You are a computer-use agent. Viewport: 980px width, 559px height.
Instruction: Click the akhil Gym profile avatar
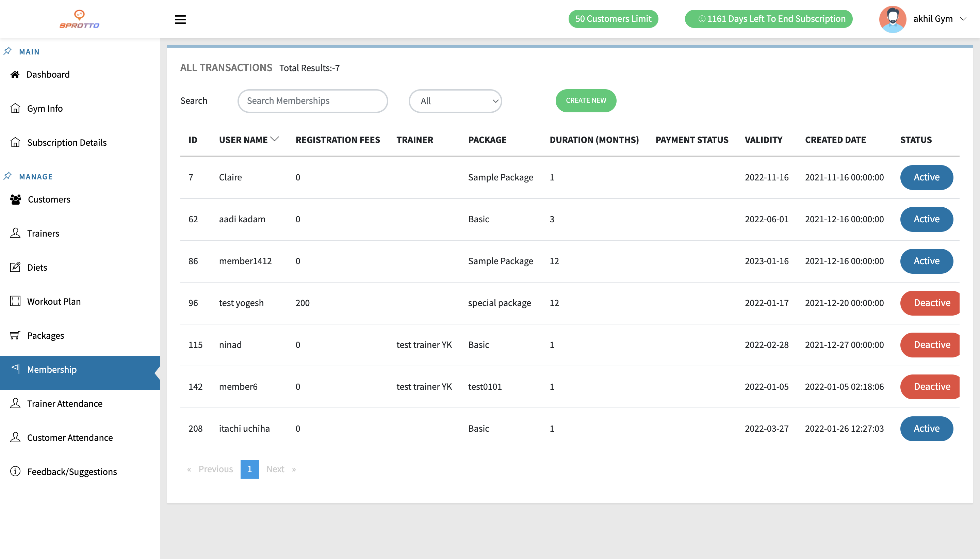(x=893, y=19)
